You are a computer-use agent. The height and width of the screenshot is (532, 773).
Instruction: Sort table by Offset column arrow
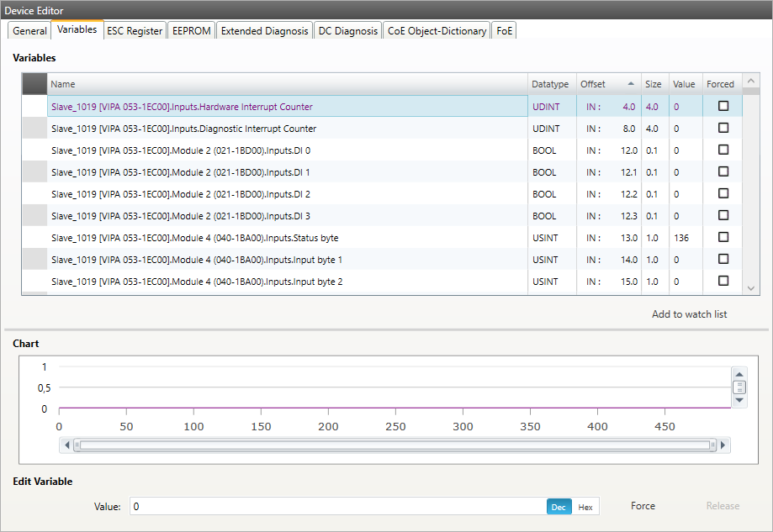631,84
